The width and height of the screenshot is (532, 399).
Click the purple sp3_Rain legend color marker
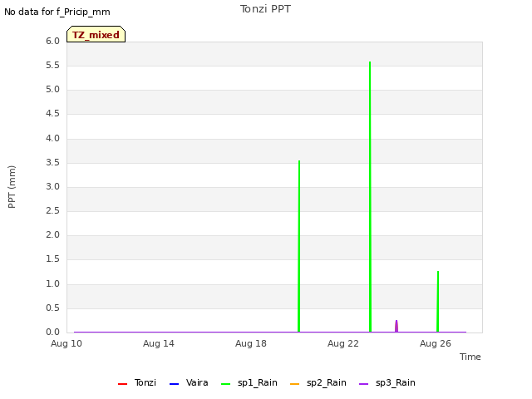click(x=364, y=384)
